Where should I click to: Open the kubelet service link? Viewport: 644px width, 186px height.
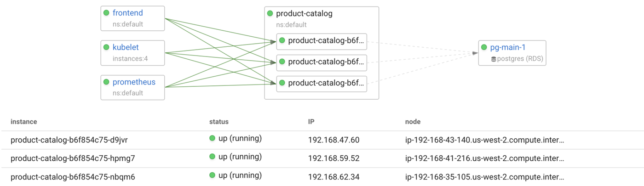[x=126, y=47]
